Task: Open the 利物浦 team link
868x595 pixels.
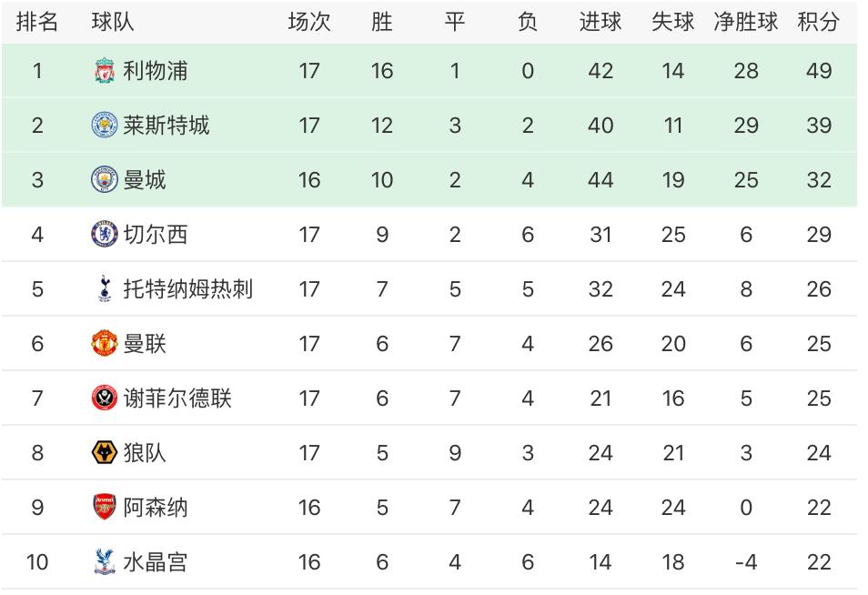Action: pos(156,71)
